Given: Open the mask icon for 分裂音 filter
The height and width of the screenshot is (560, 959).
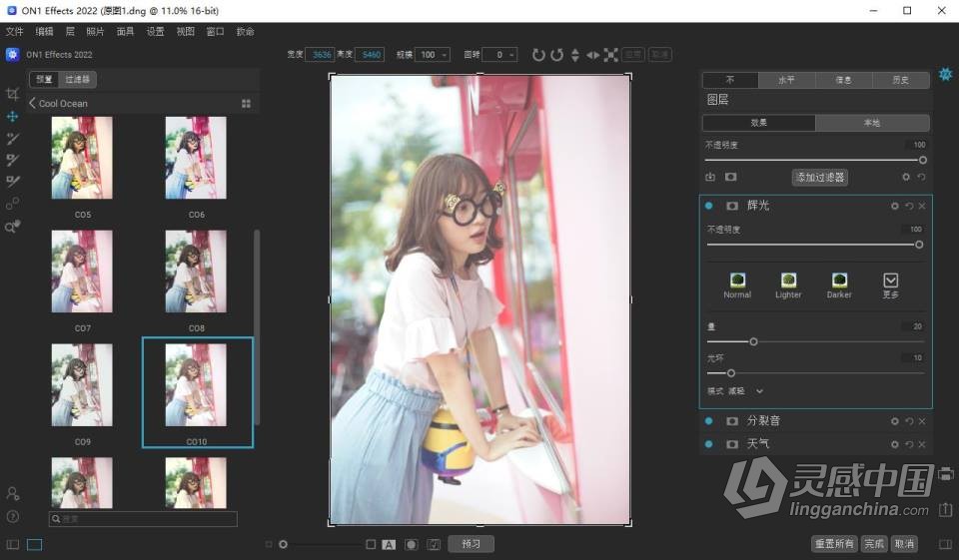Looking at the screenshot, I should pyautogui.click(x=731, y=421).
